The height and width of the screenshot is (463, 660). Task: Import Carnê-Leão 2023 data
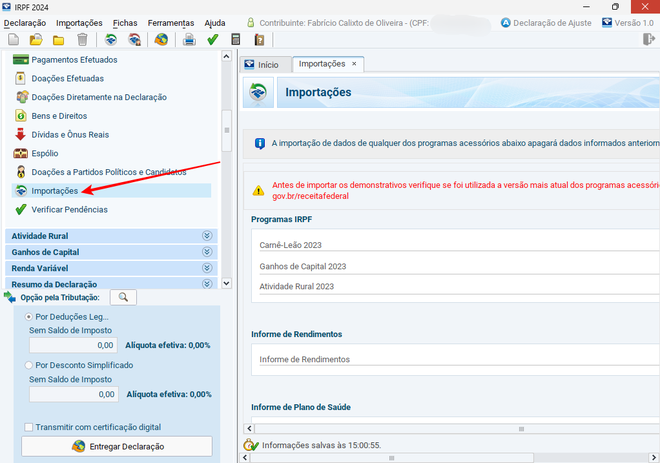coord(459,245)
